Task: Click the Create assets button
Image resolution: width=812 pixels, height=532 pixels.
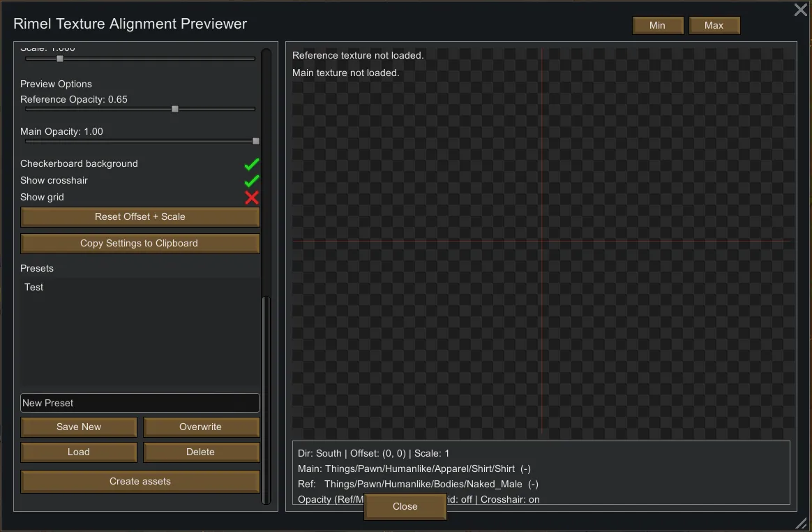Action: pyautogui.click(x=140, y=482)
